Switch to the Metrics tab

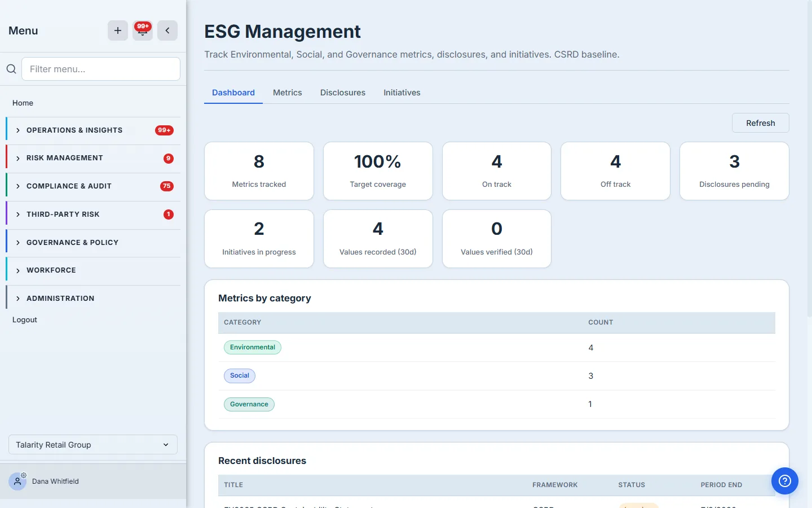click(x=288, y=93)
